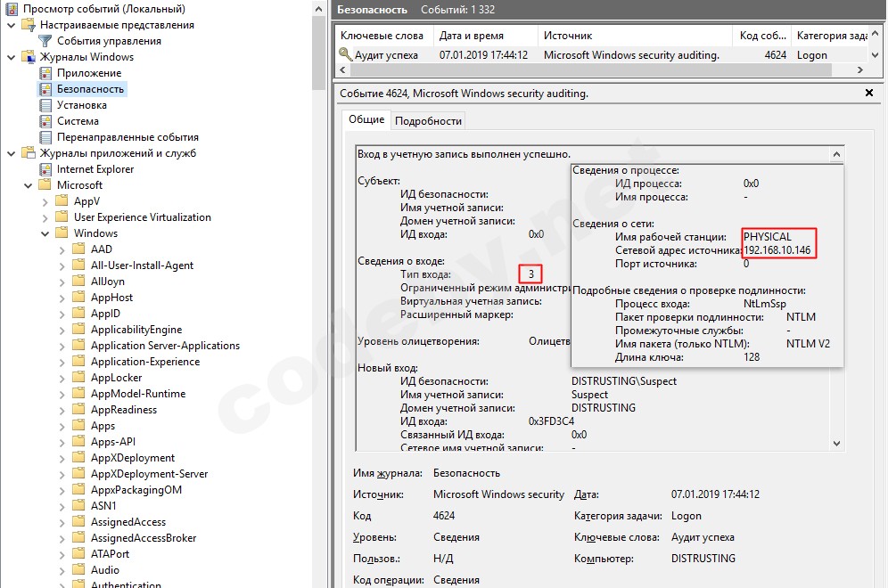Click the Система log icon
The image size is (888, 588).
pyautogui.click(x=45, y=121)
